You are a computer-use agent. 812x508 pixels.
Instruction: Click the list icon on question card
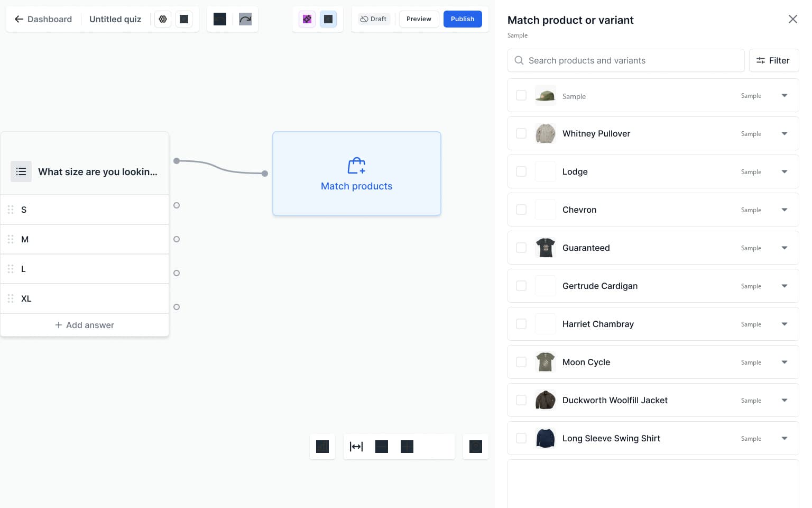pyautogui.click(x=21, y=171)
